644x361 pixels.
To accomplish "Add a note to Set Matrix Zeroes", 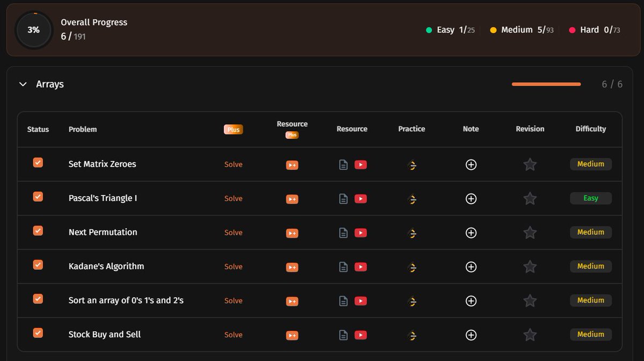I will click(x=471, y=165).
